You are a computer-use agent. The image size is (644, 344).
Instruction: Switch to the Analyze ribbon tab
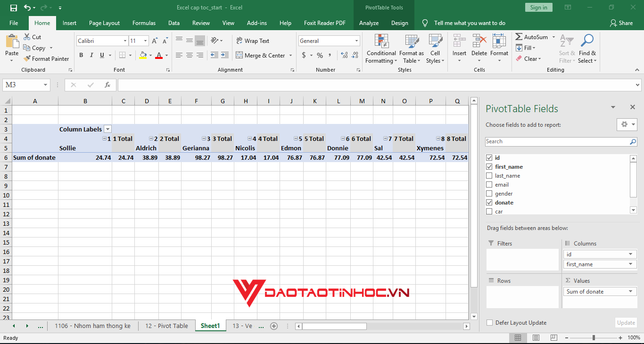click(369, 23)
